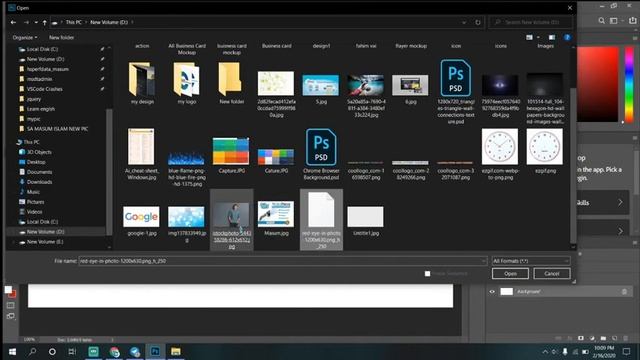The image size is (640, 360).
Task: Select 3D Objects under This PC
Action: point(39,152)
